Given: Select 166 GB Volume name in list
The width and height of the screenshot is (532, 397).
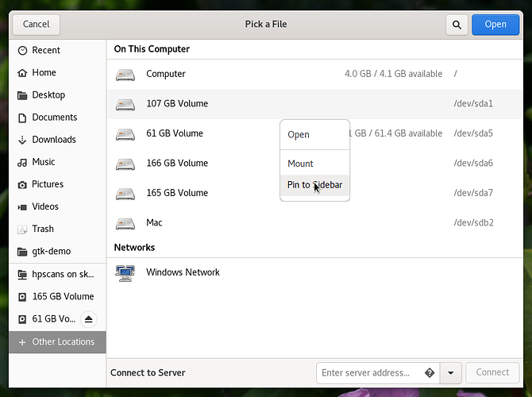Looking at the screenshot, I should coord(177,164).
